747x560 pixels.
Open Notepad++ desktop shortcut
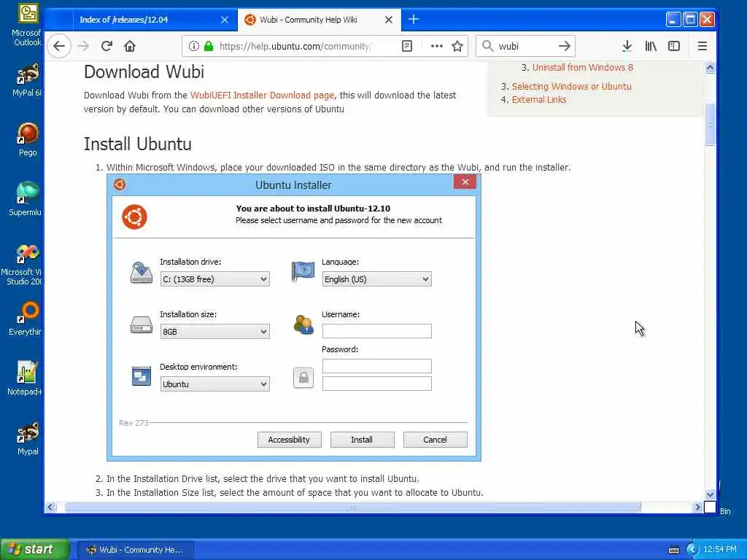(26, 379)
